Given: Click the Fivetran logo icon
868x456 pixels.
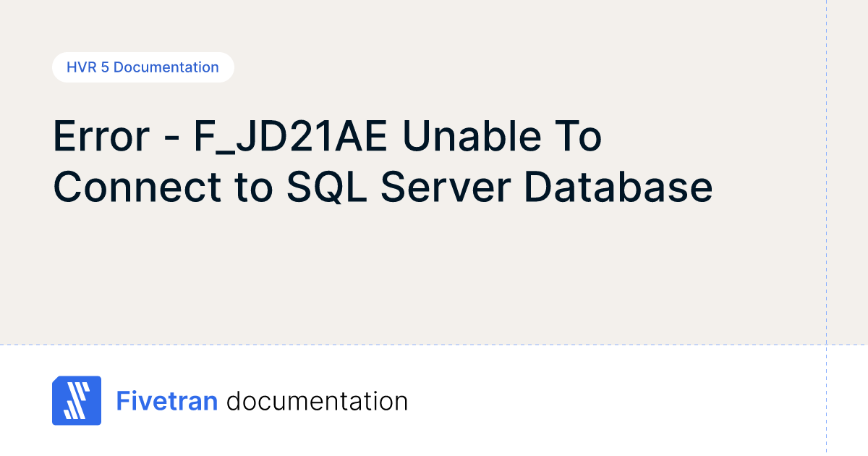Looking at the screenshot, I should click(x=77, y=400).
